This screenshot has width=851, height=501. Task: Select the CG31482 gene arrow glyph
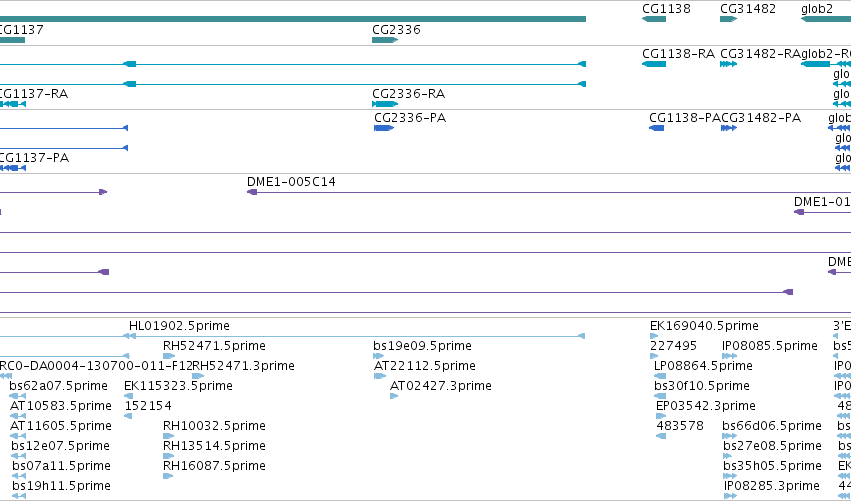tap(728, 19)
